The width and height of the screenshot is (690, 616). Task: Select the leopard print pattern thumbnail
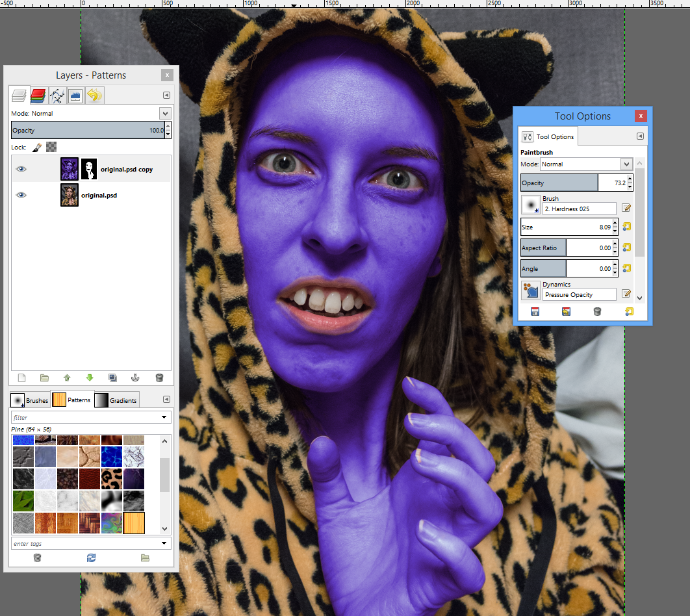pyautogui.click(x=112, y=478)
